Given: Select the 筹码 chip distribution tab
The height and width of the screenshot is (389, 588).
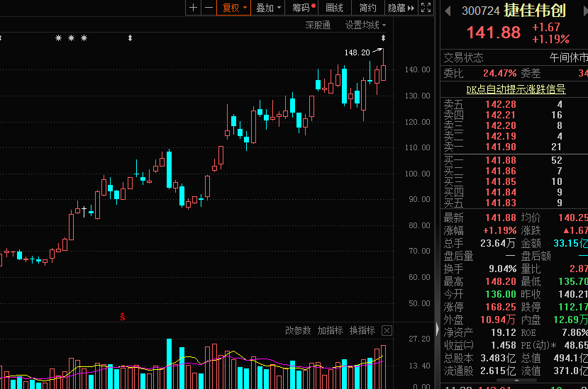Looking at the screenshot, I should (304, 8).
